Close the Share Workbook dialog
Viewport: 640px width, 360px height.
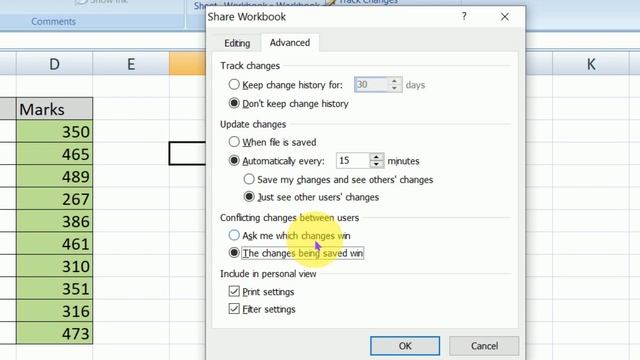505,17
